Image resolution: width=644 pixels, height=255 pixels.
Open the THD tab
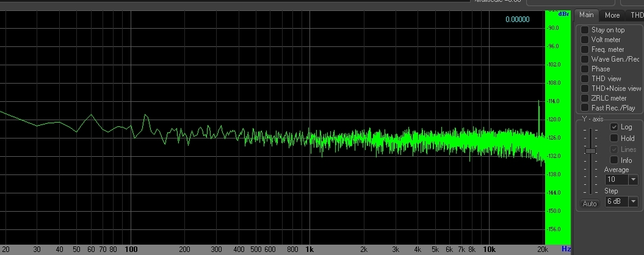pyautogui.click(x=635, y=15)
